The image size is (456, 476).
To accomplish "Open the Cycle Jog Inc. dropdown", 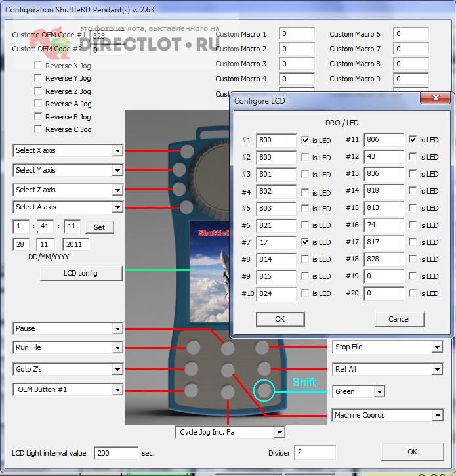I will (x=280, y=433).
